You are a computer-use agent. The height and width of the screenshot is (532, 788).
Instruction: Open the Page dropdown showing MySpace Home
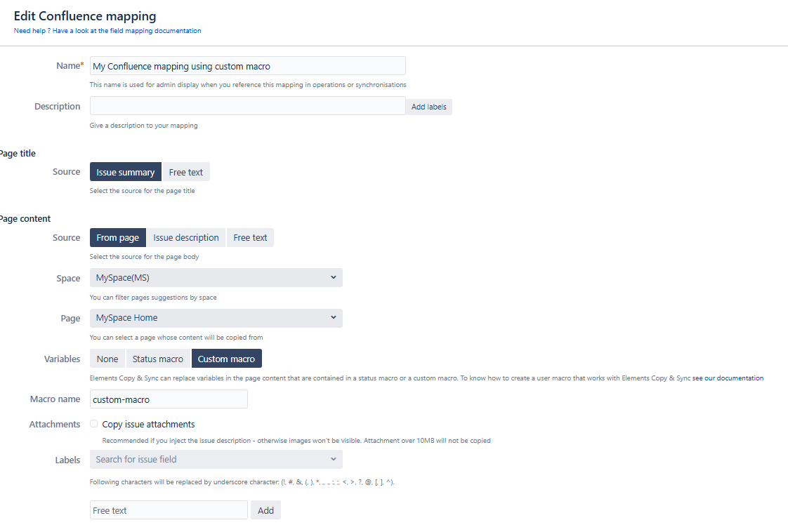click(216, 318)
